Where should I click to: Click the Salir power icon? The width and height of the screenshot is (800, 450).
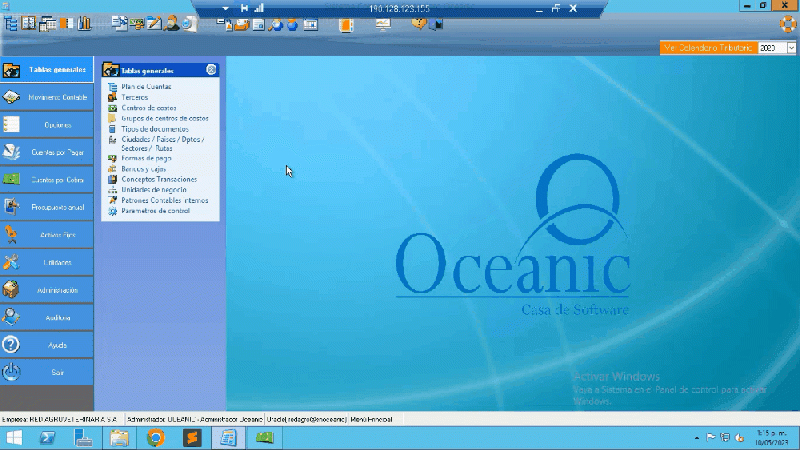point(11,372)
